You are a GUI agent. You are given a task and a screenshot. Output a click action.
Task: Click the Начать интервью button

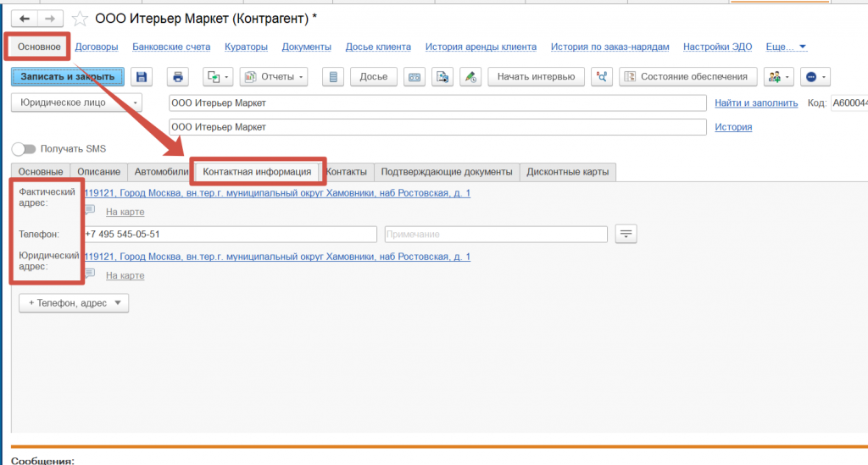536,77
